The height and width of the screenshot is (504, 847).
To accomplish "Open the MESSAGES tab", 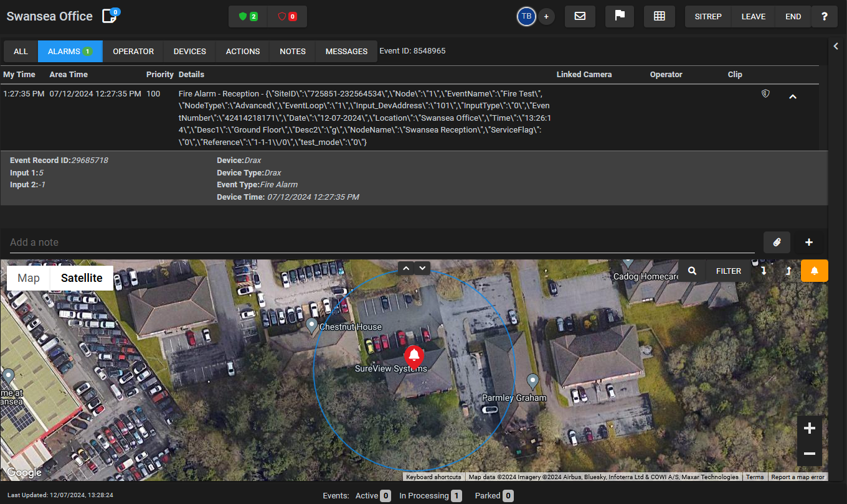I will pos(346,51).
